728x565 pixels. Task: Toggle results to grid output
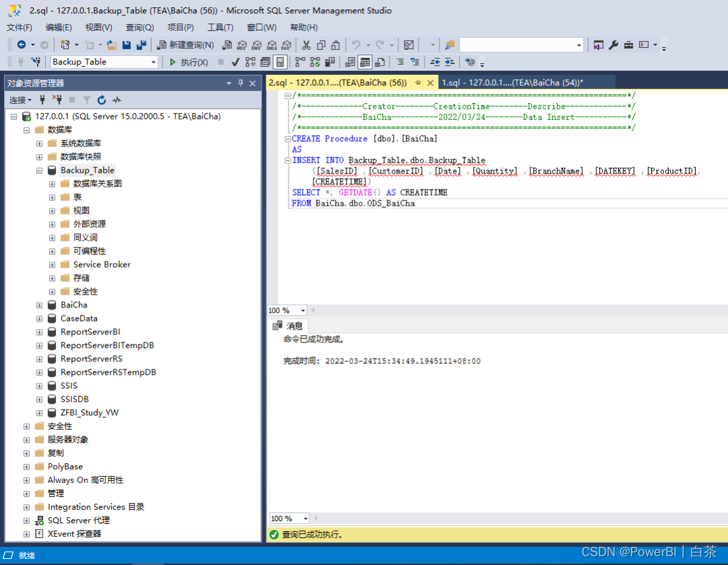(x=365, y=62)
